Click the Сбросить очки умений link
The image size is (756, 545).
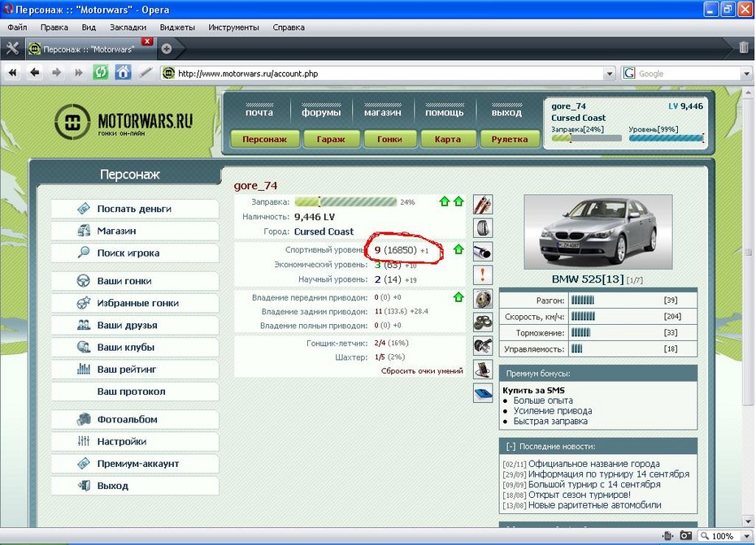422,370
